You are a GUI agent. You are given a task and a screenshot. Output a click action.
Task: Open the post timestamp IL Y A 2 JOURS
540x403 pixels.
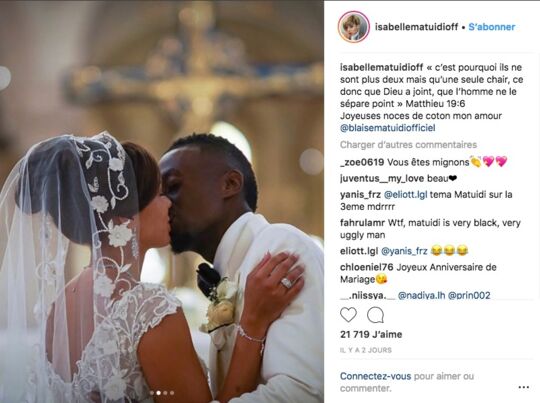[366, 350]
